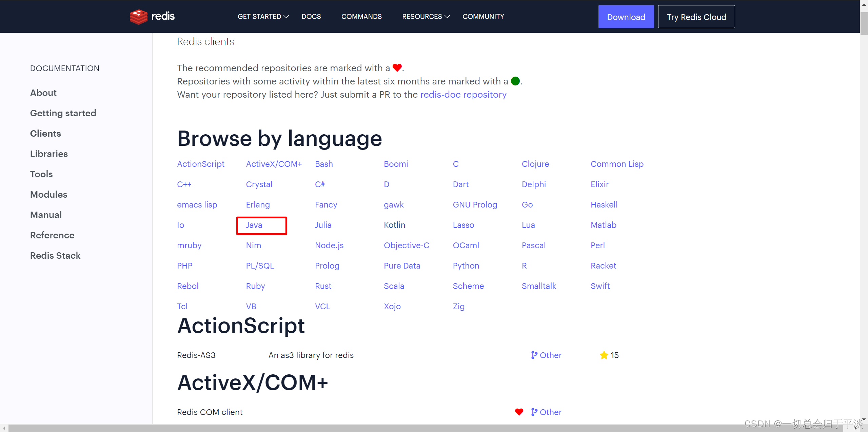Click the Try Redis Cloud button
This screenshot has width=868, height=432.
696,17
